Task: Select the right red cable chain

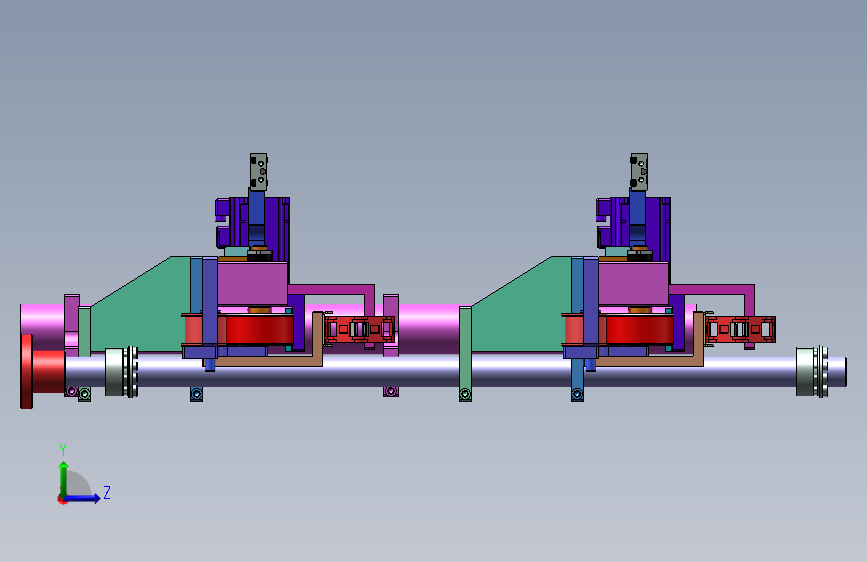Action: (740, 330)
